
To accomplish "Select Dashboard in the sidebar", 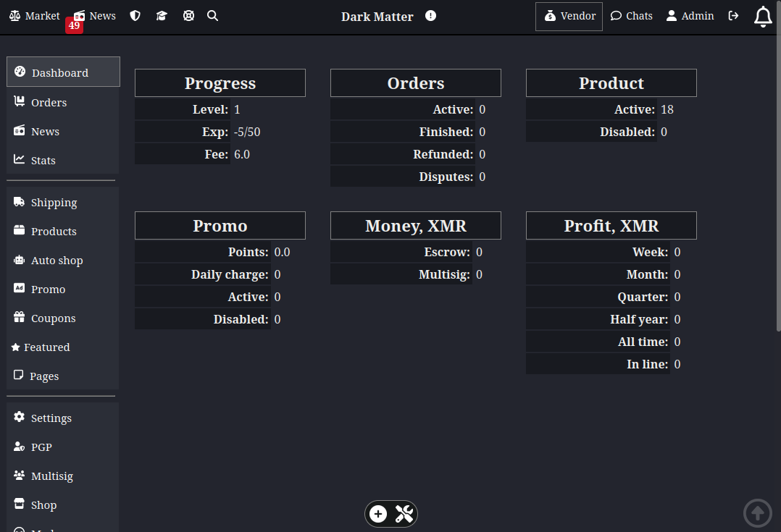I will pos(63,72).
